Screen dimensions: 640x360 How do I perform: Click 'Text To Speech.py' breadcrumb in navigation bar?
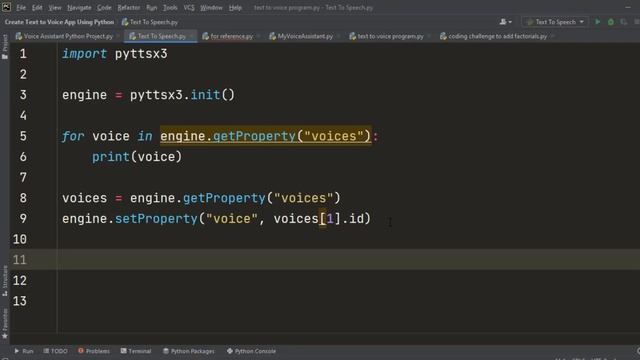[x=150, y=22]
